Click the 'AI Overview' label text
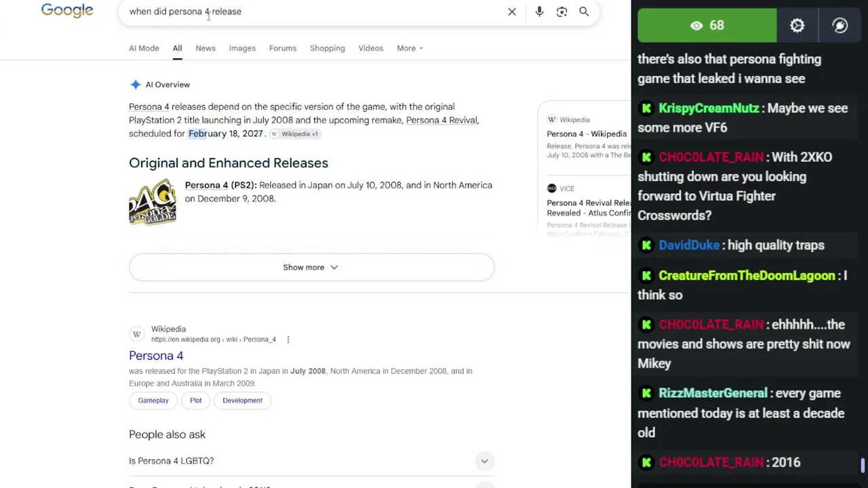 click(167, 85)
